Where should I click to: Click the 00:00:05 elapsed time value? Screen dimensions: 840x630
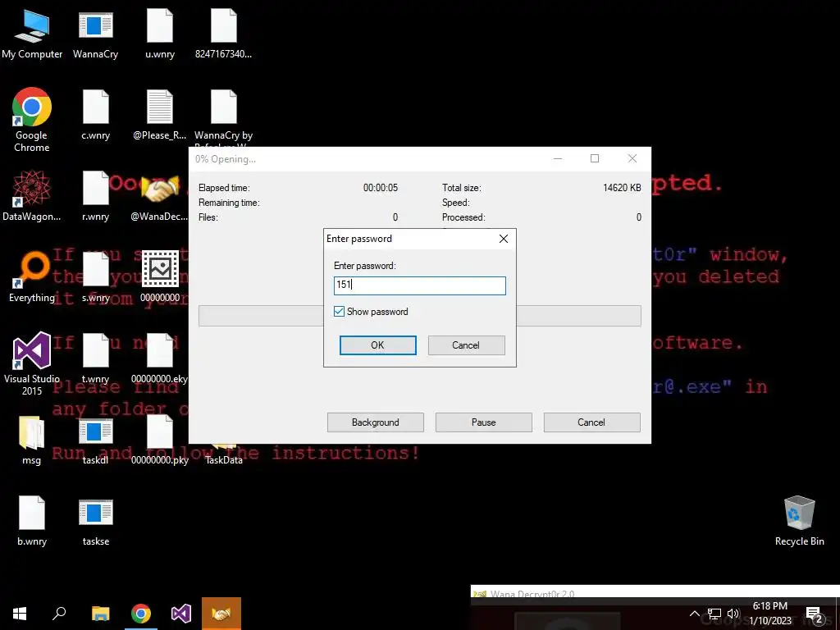381,188
